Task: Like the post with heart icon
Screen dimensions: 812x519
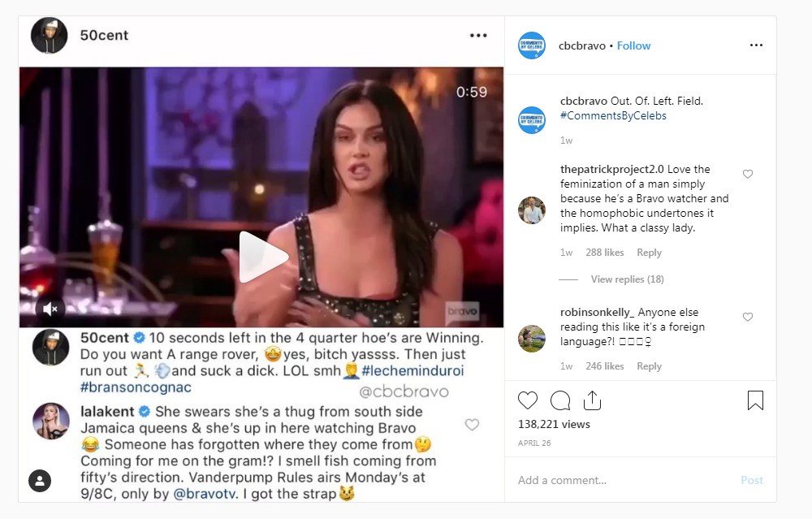Action: tap(528, 400)
